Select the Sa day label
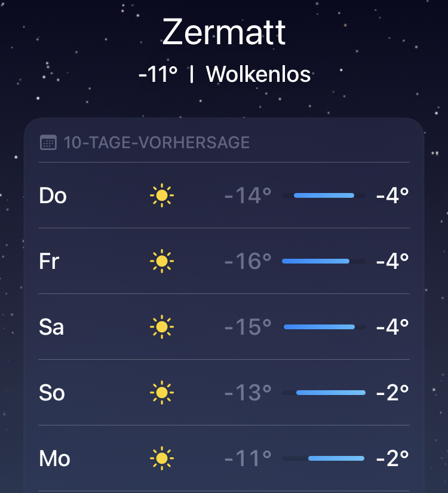Viewport: 448px width, 493px height. tap(51, 327)
